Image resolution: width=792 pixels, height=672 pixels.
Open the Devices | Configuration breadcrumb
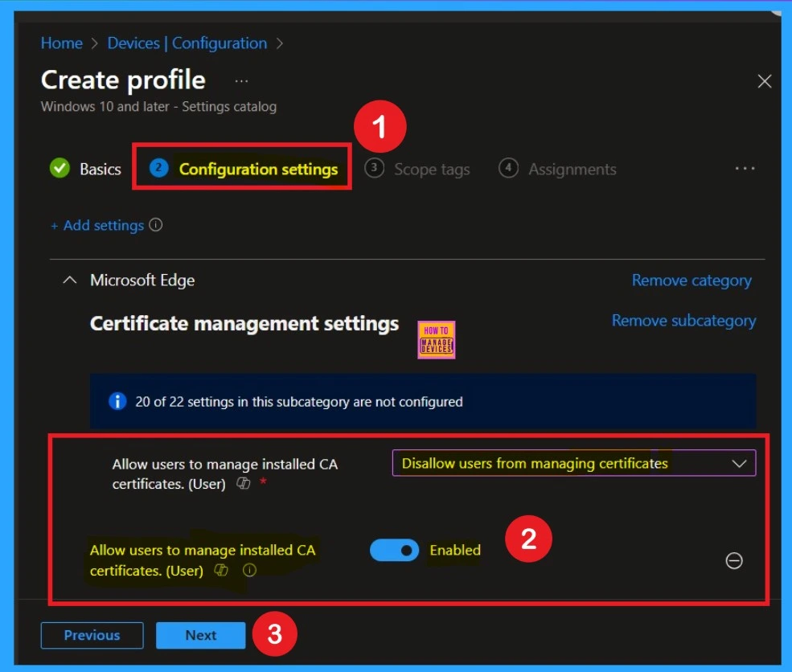click(x=187, y=43)
